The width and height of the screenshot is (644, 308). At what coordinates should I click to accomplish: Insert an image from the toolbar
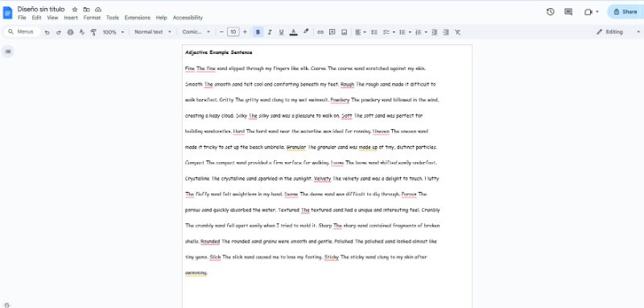point(345,31)
